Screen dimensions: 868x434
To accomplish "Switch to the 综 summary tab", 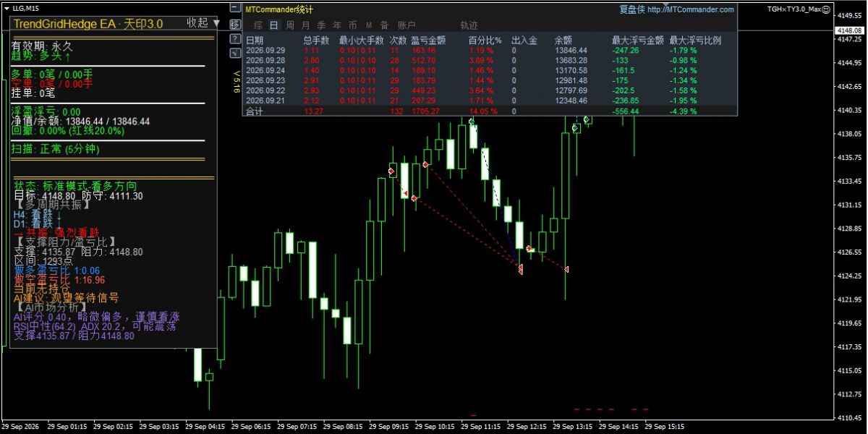I will (x=258, y=25).
